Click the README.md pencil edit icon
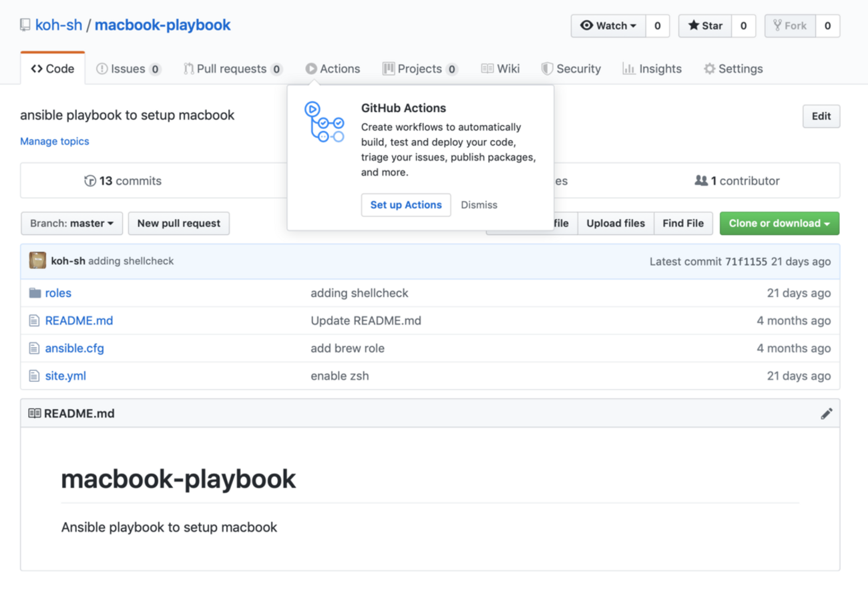868x590 pixels. coord(826,414)
